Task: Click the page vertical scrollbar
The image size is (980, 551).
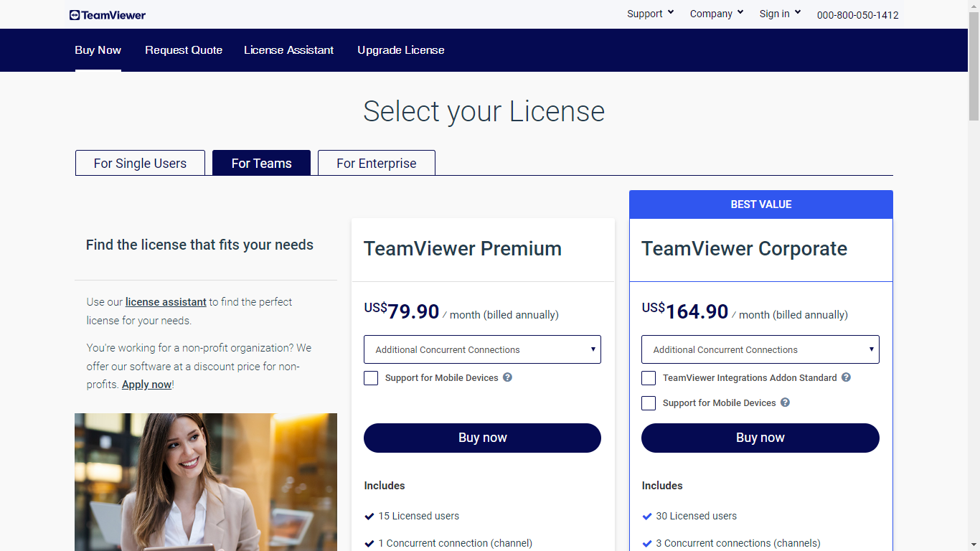Action: coord(974,65)
